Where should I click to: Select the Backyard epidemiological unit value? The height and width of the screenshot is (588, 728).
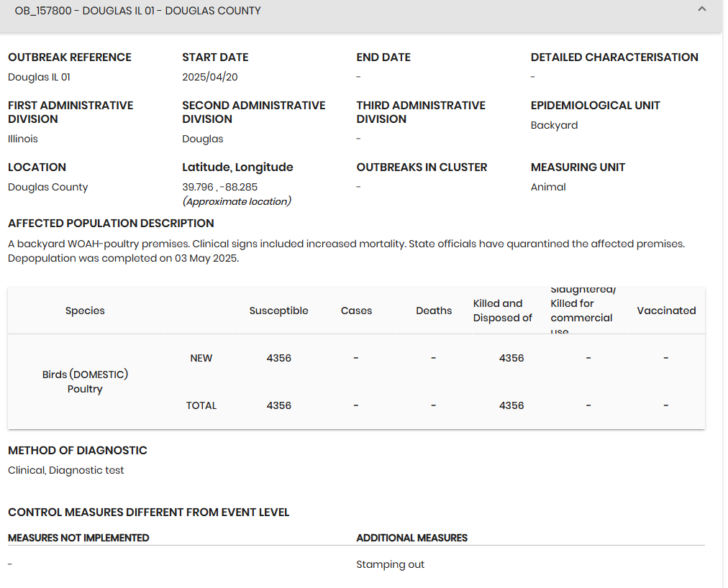pyautogui.click(x=554, y=125)
